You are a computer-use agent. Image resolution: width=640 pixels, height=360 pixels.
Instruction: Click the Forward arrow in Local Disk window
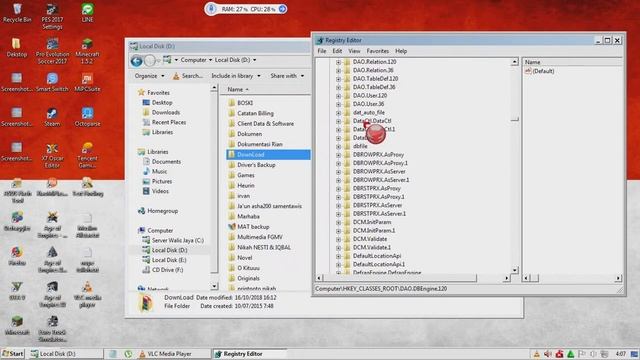click(150, 61)
